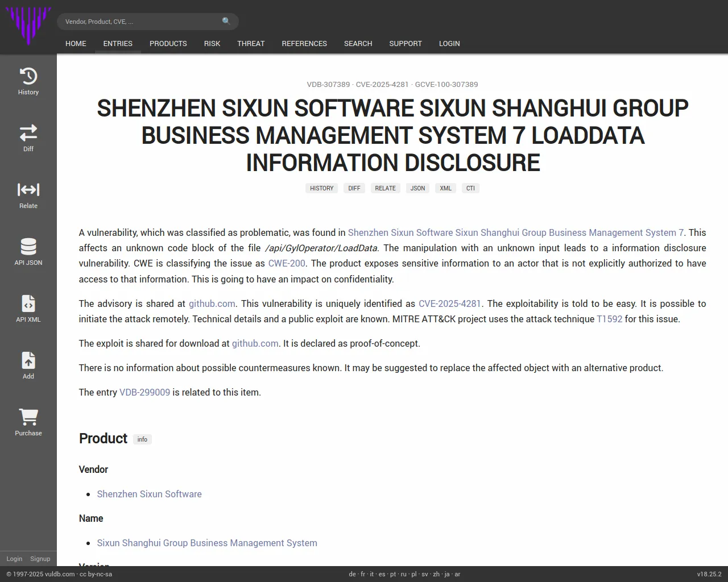The height and width of the screenshot is (582, 728).
Task: Switch language to es
Action: tap(382, 574)
